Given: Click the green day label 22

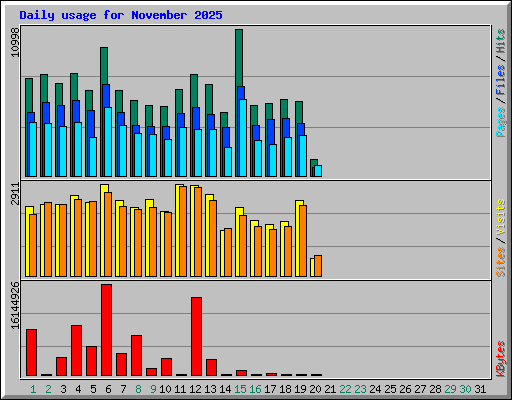Looking at the screenshot, I should 345,389.
